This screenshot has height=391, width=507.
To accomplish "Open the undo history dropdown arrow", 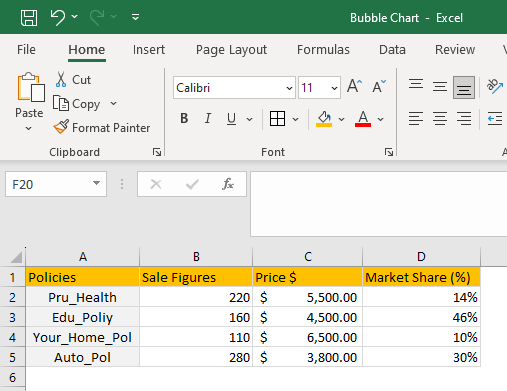I will click(75, 16).
